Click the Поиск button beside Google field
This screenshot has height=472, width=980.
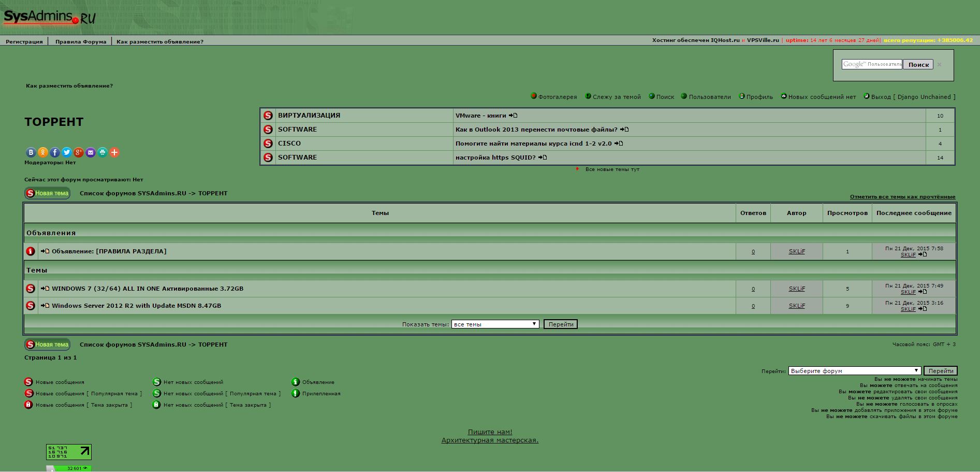(918, 65)
